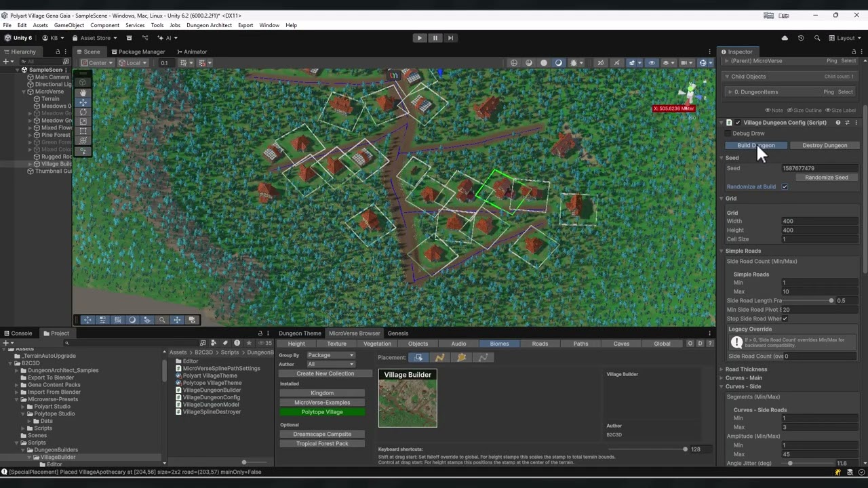
Task: Open the Unity cloud services icon
Action: (785, 38)
